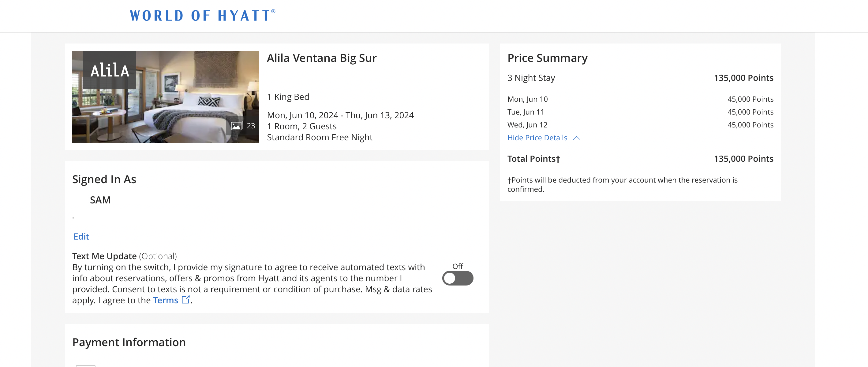Screen dimensions: 868x367
Task: Select the Mon, Jun 10 nightly rate row
Action: pyautogui.click(x=640, y=99)
